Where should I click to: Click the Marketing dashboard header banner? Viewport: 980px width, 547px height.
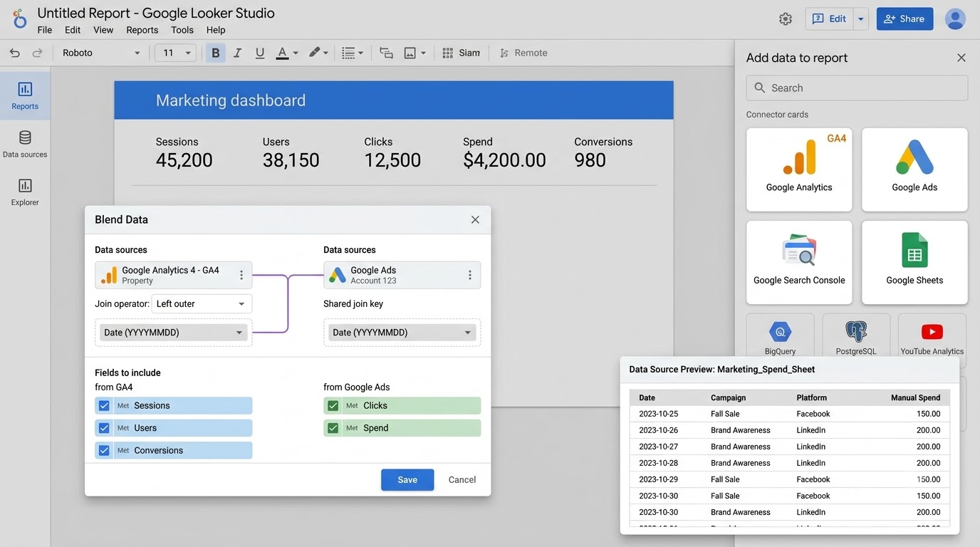394,100
